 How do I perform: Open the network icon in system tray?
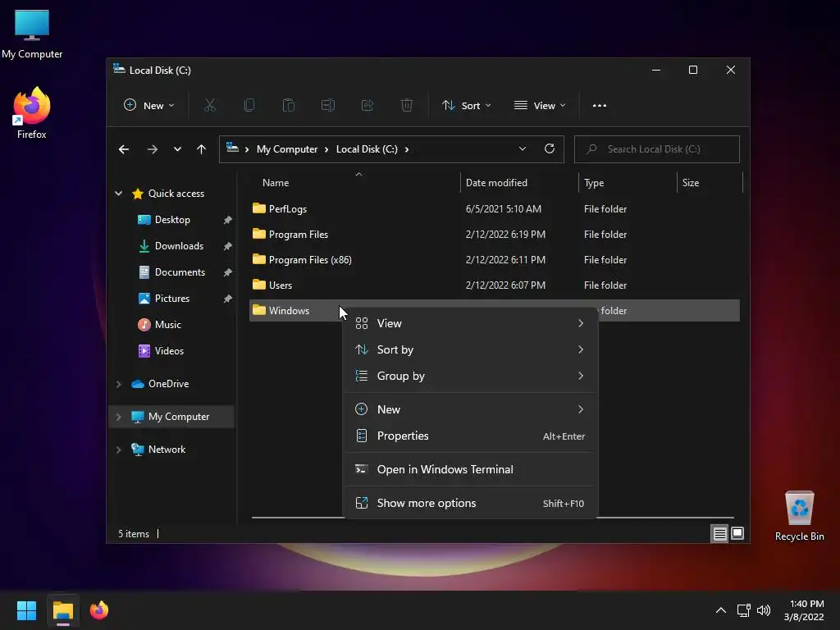(743, 610)
